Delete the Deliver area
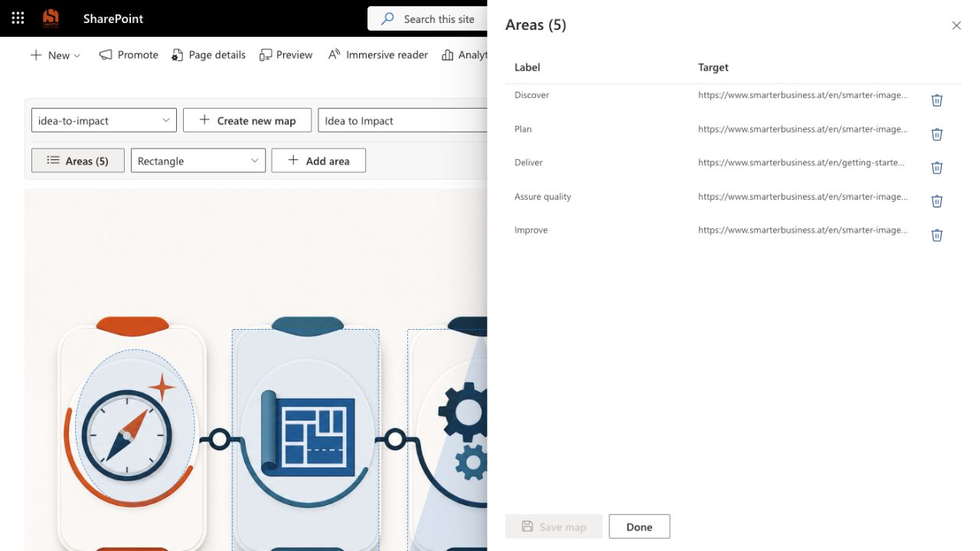This screenshot has width=980, height=551. (x=936, y=168)
